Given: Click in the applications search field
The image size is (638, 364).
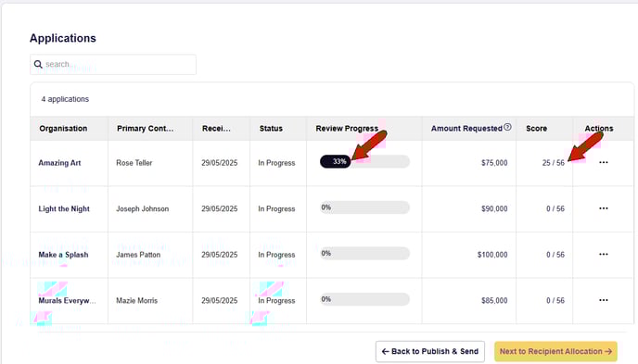Looking at the screenshot, I should point(113,65).
